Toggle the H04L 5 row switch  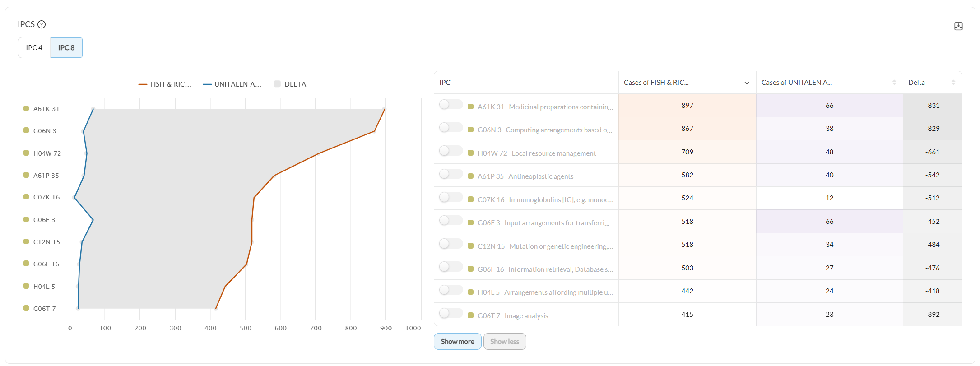451,290
